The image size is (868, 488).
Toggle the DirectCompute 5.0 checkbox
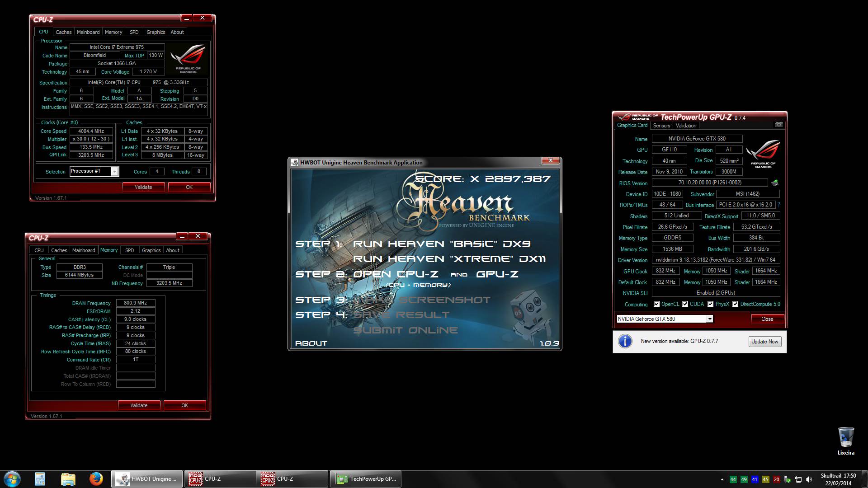736,304
